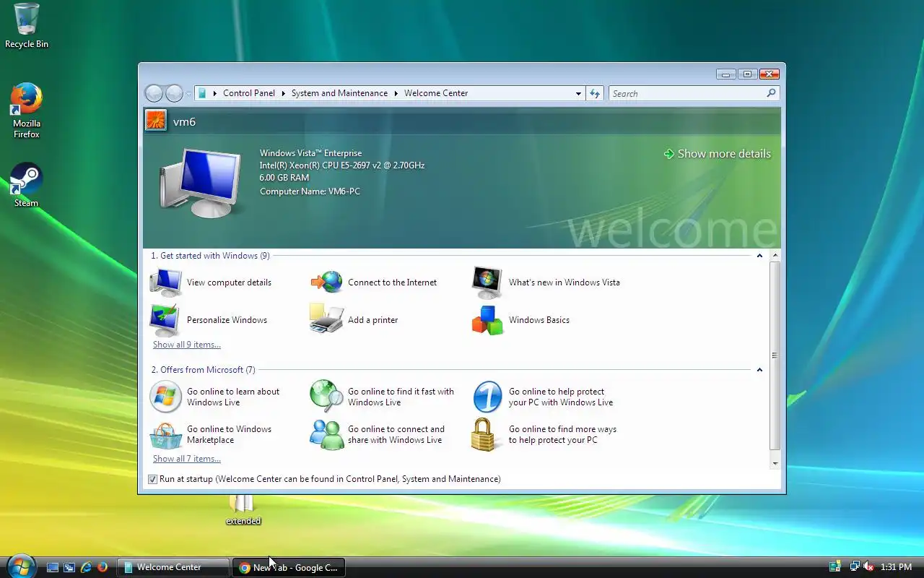Open Connect to the Internet icon

[x=327, y=282]
